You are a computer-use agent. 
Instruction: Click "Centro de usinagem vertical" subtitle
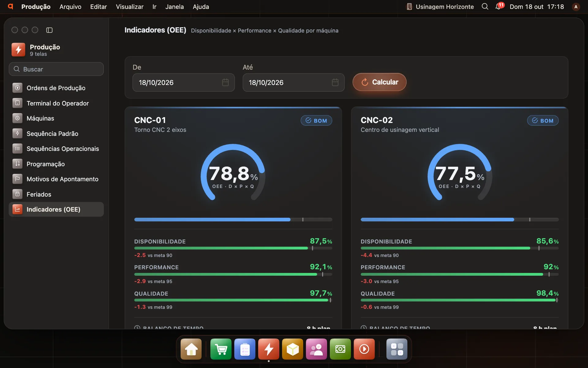[400, 130]
